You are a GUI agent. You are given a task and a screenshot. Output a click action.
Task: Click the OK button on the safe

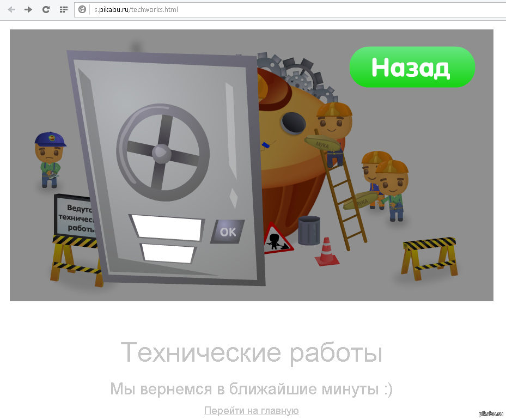[228, 232]
